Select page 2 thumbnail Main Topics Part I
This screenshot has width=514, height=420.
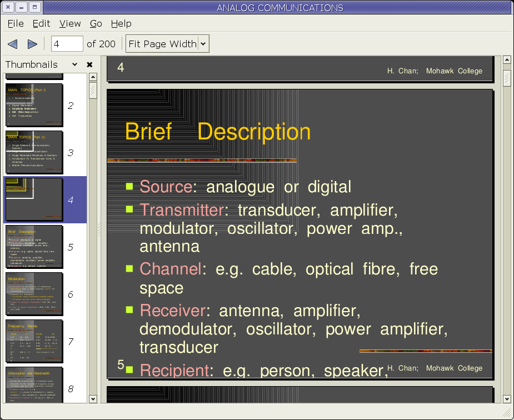(x=34, y=105)
